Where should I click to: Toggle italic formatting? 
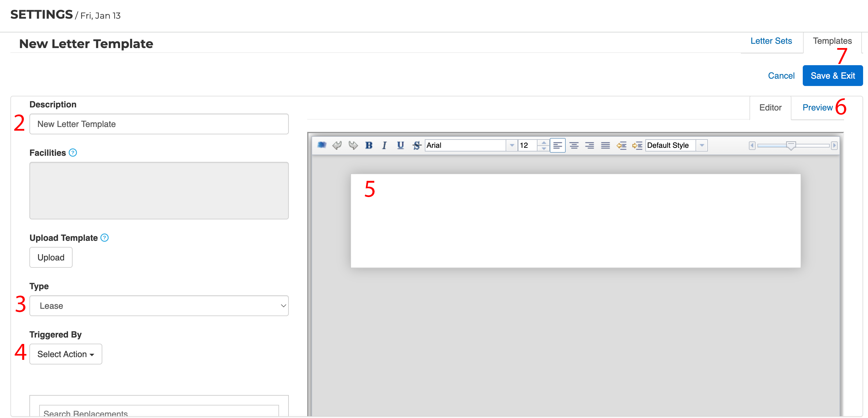[384, 145]
